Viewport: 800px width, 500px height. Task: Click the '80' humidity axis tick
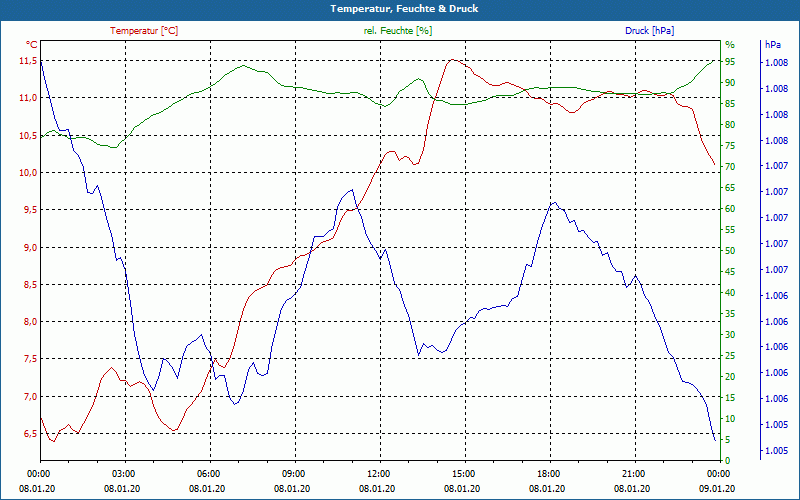pos(730,124)
